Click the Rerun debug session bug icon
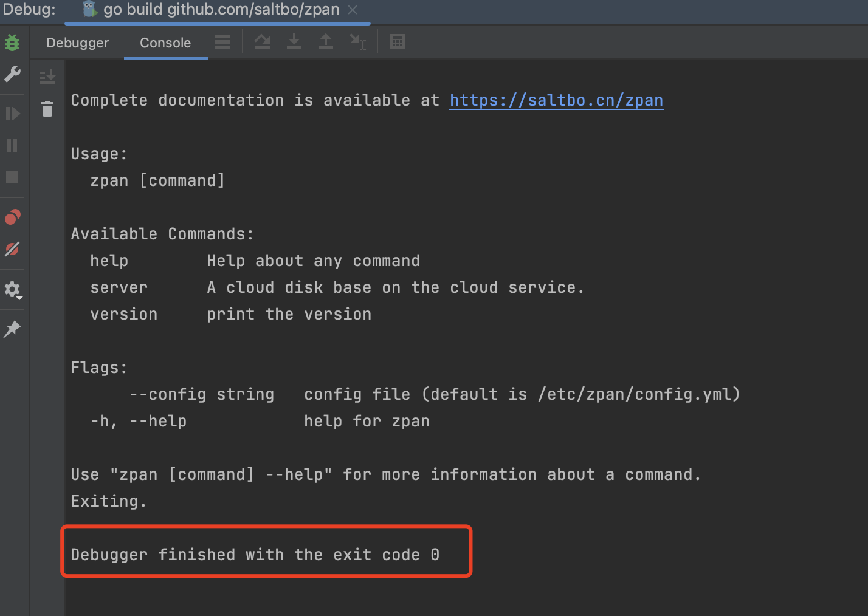Viewport: 868px width, 616px height. [12, 43]
